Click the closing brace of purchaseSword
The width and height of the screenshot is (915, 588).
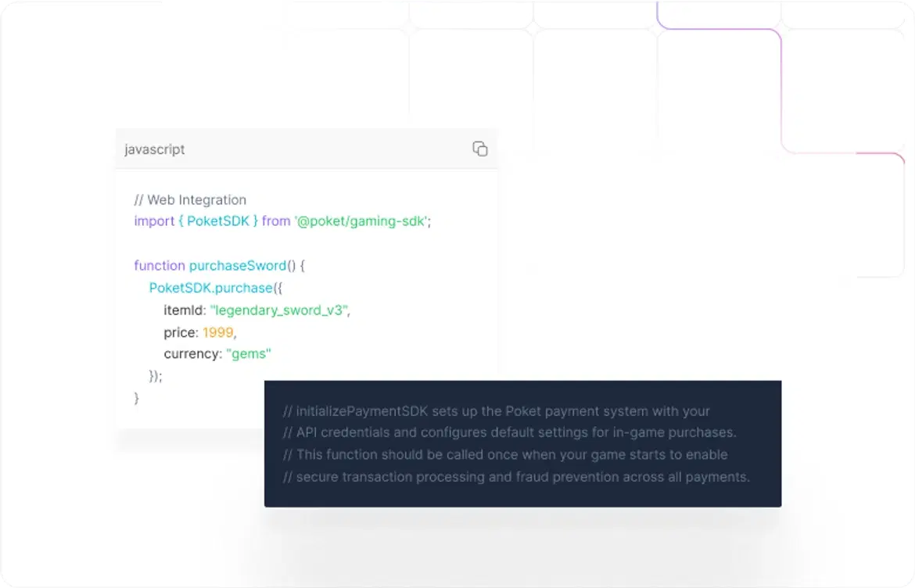coord(136,398)
